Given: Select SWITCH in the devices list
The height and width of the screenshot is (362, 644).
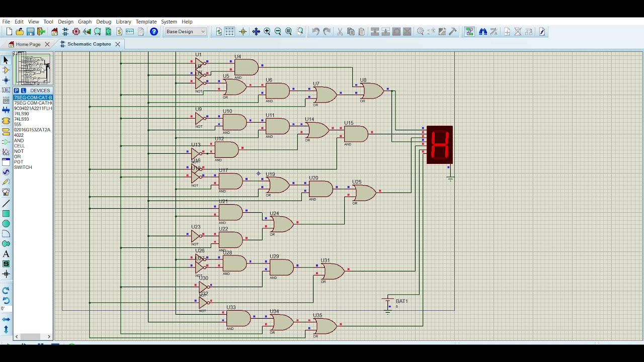Looking at the screenshot, I should coord(23,167).
